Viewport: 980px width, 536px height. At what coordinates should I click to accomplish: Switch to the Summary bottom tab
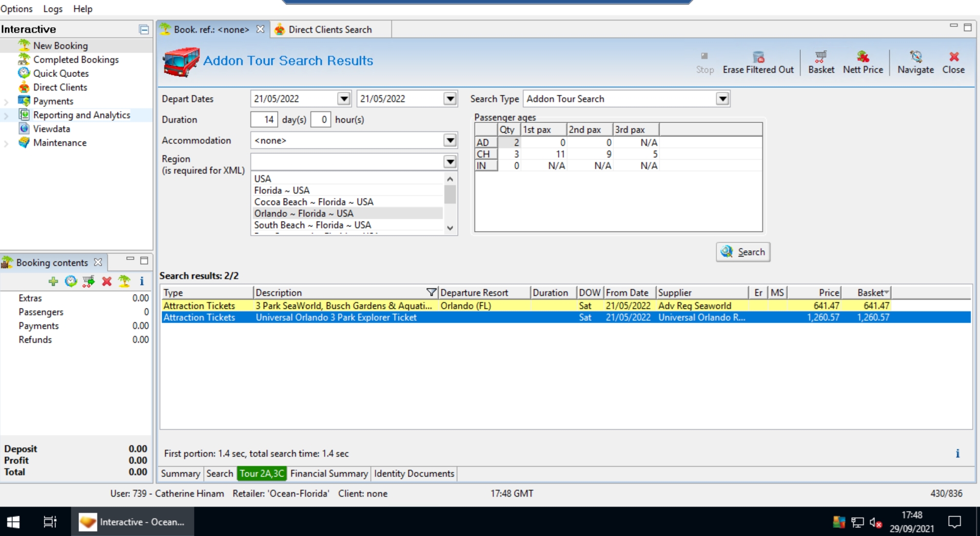coord(181,473)
